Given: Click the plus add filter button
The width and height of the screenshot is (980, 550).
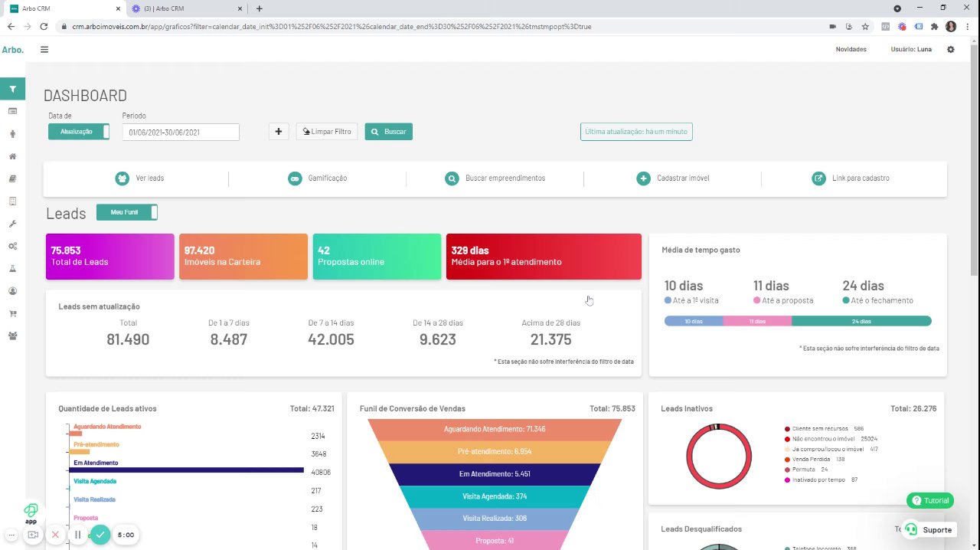Looking at the screenshot, I should coord(279,132).
